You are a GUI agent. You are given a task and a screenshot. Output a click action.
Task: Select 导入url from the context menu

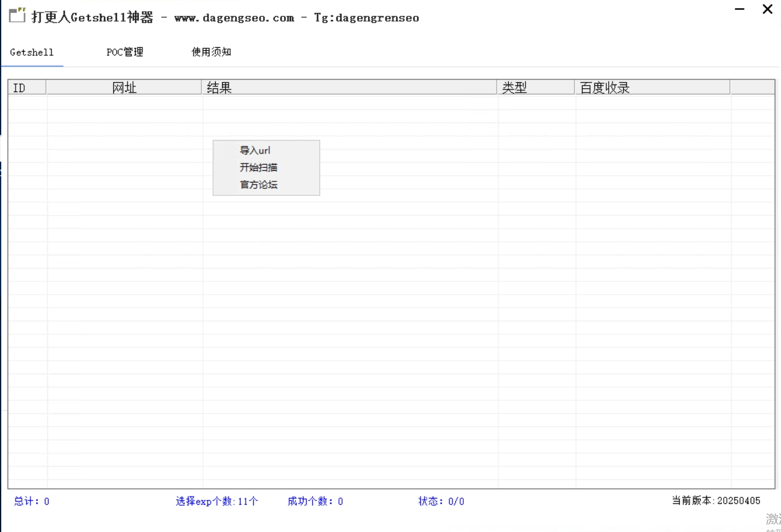click(255, 150)
